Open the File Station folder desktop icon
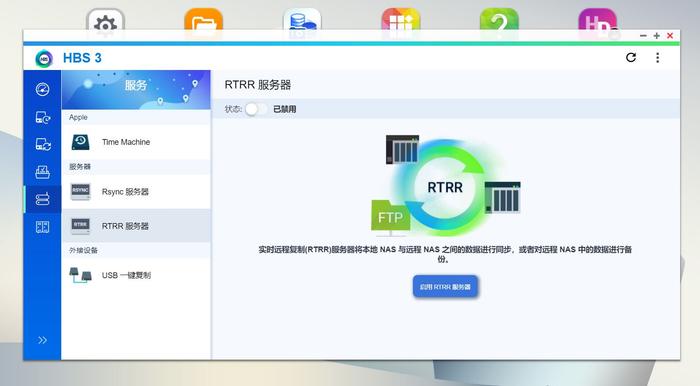700x386 pixels. [x=204, y=21]
